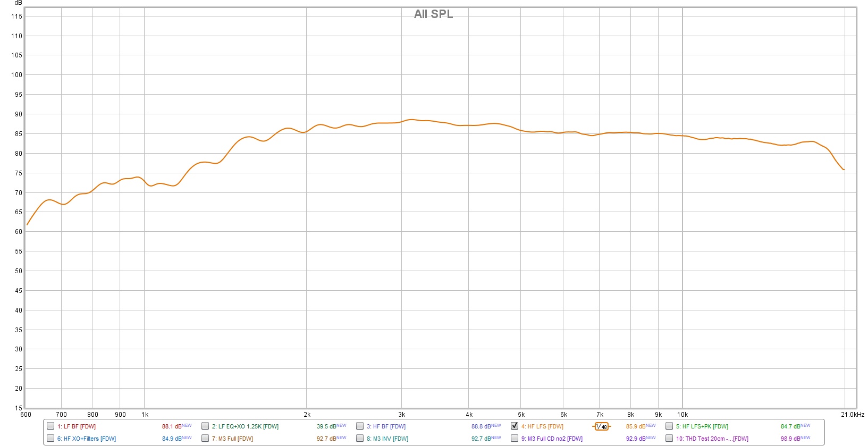The height and width of the screenshot is (446, 868).
Task: Show the 9: M3 Full CD no2 trace
Action: coord(515,438)
